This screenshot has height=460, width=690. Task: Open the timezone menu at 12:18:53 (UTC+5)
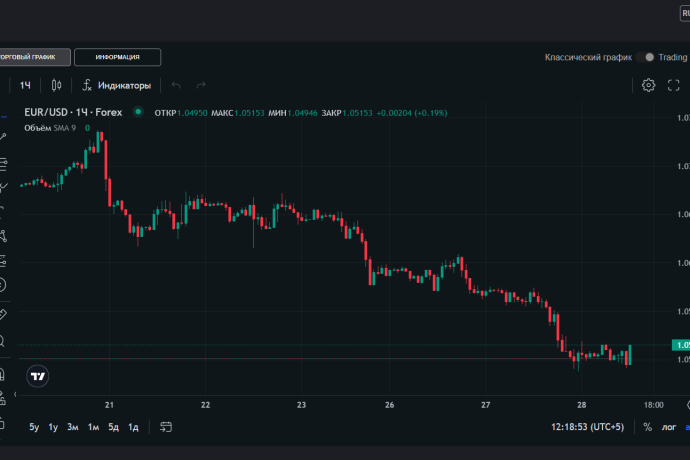(587, 427)
